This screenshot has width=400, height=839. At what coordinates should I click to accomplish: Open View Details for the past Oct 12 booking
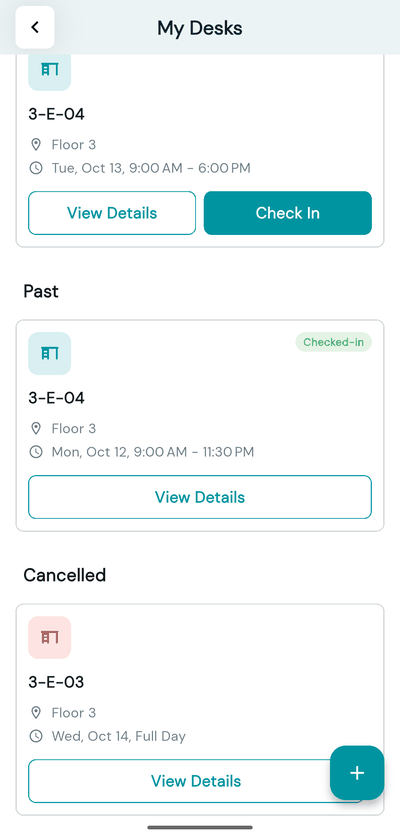[200, 497]
